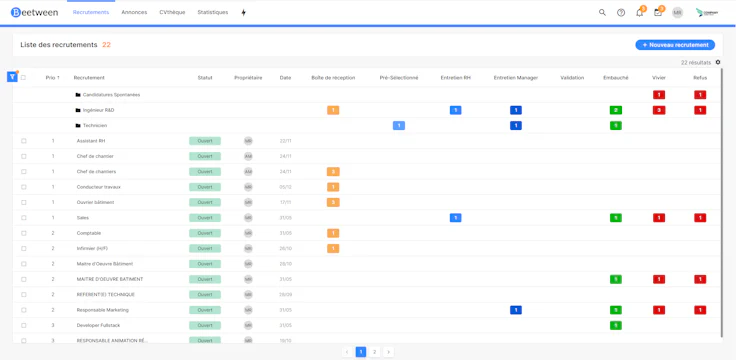Click the Recrutement column header
This screenshot has height=360, width=736.
[x=89, y=78]
